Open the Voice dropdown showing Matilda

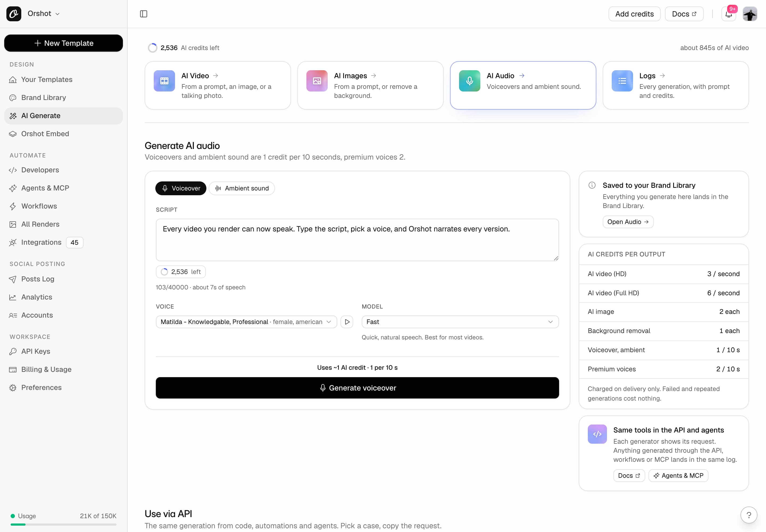(x=246, y=322)
